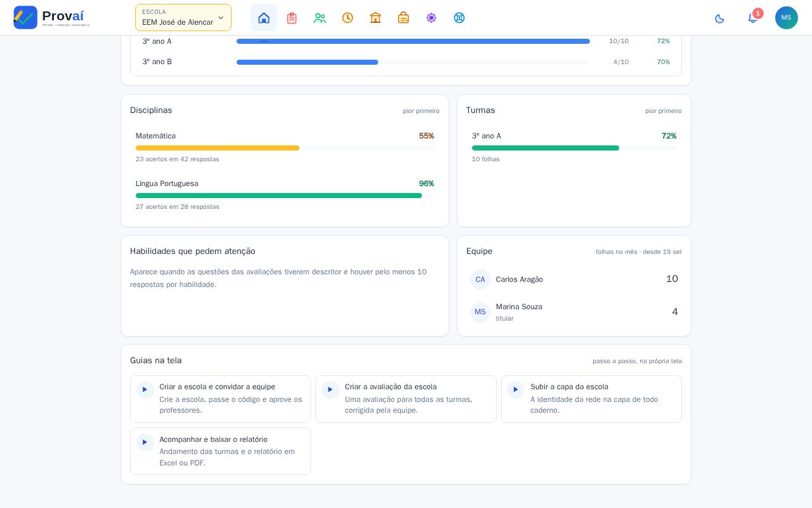Open the blue lifebuoy help icon

[x=459, y=18]
